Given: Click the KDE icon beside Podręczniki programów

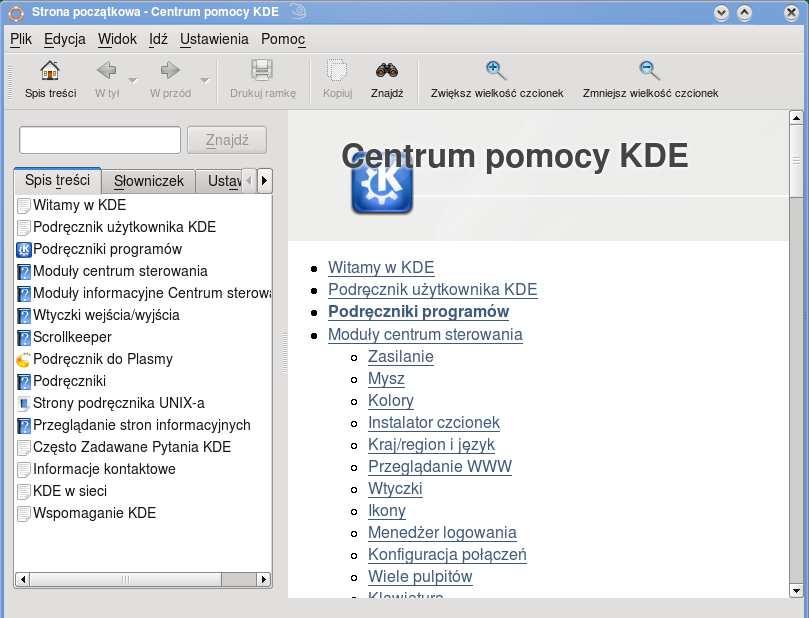Looking at the screenshot, I should [x=24, y=250].
